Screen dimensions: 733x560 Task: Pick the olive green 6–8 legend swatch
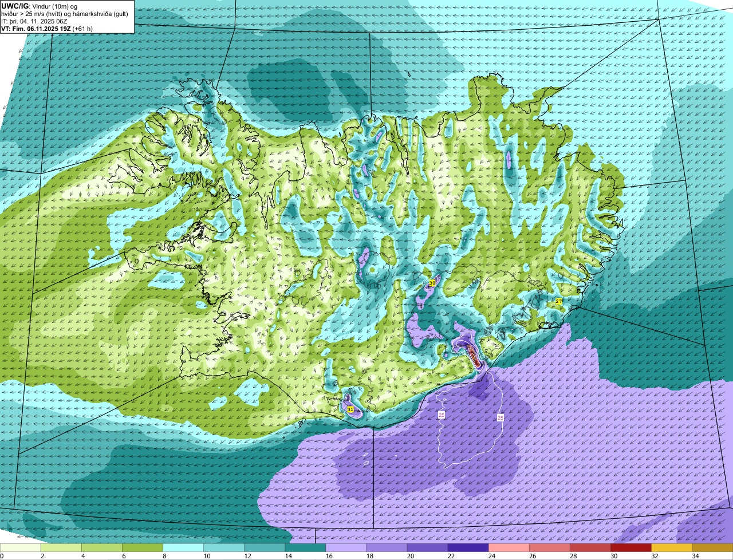[143, 548]
